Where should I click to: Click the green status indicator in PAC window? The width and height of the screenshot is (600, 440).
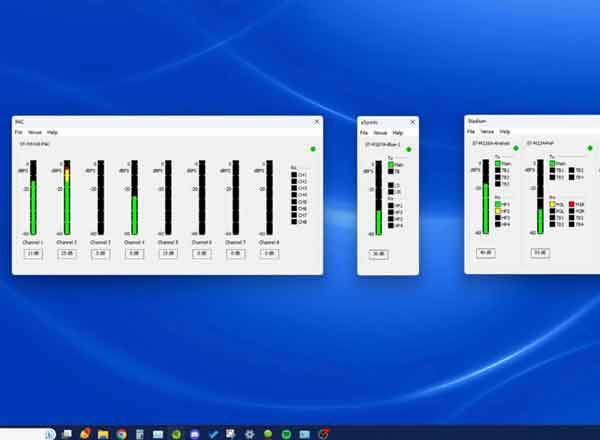pos(312,148)
